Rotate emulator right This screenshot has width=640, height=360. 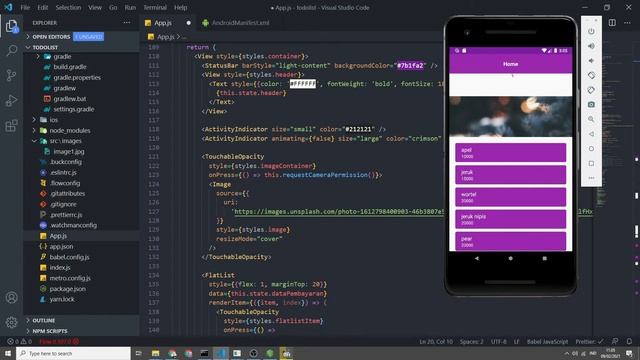[x=591, y=90]
